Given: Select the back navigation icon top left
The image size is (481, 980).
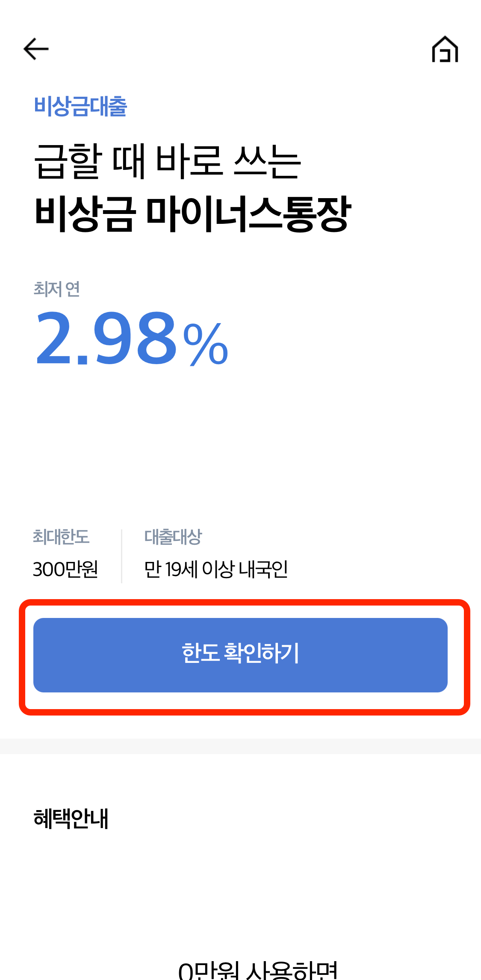Looking at the screenshot, I should point(36,49).
